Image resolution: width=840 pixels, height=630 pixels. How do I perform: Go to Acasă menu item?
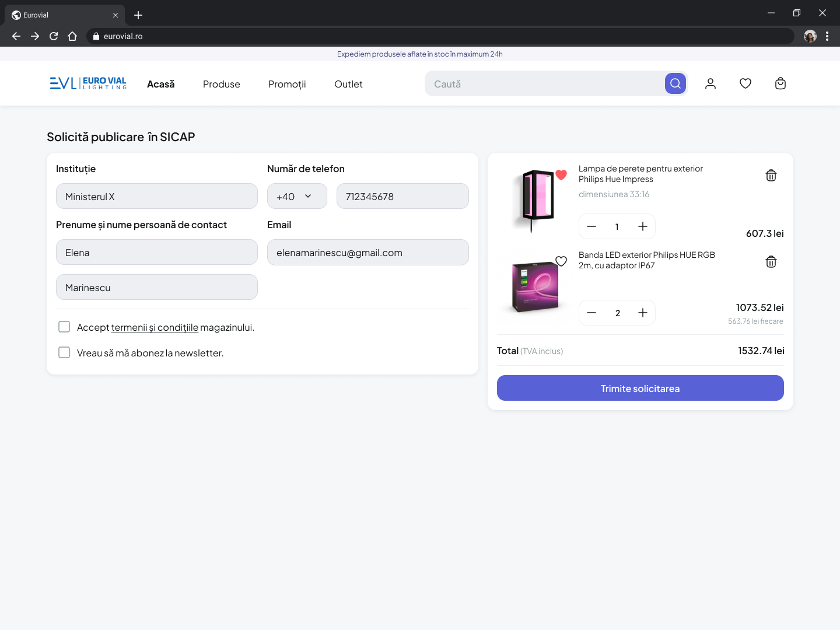tap(161, 84)
